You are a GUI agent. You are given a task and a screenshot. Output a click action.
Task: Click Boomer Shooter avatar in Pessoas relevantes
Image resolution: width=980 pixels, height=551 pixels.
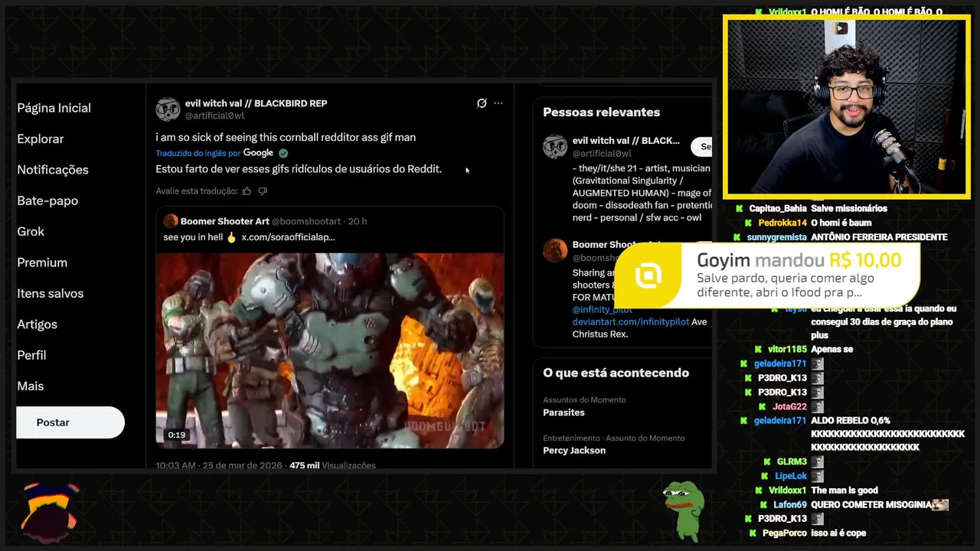[x=555, y=250]
